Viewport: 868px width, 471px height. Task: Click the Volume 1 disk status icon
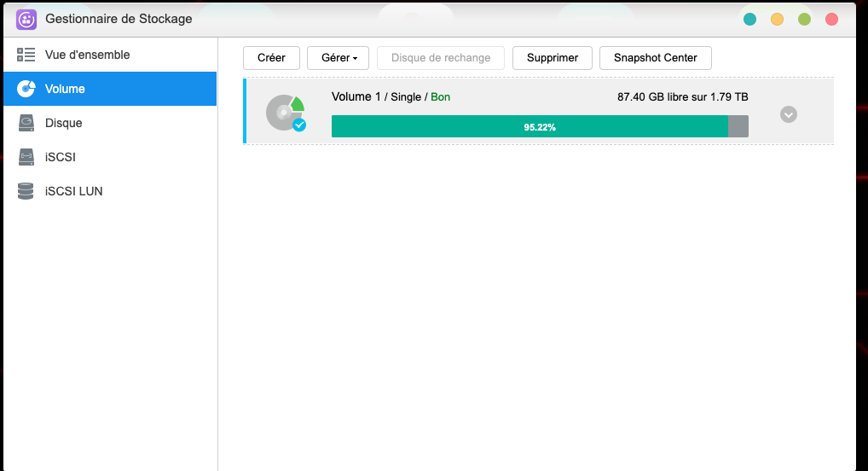286,113
